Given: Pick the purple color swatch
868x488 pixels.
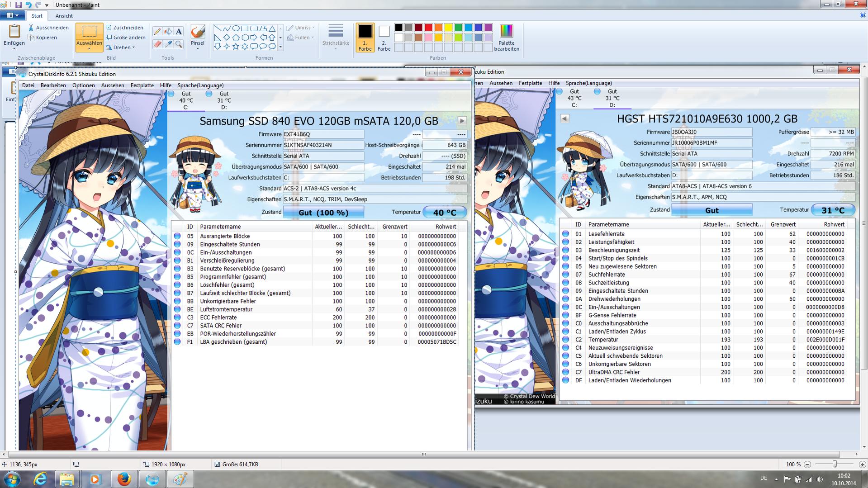Looking at the screenshot, I should click(488, 28).
